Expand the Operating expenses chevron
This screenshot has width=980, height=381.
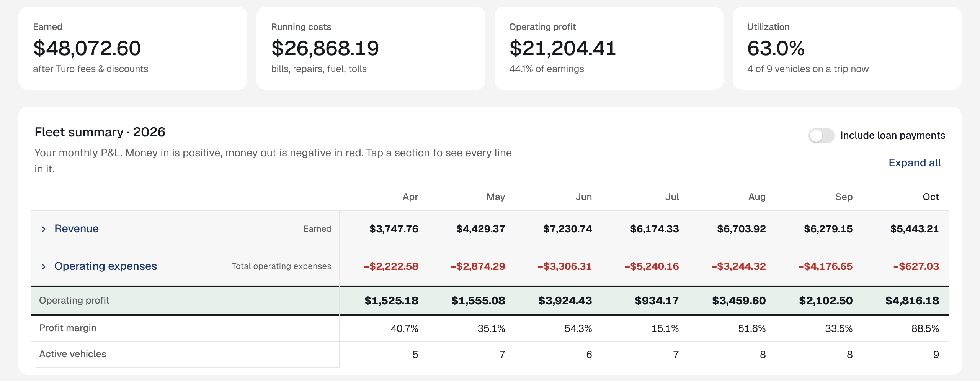pos(44,266)
